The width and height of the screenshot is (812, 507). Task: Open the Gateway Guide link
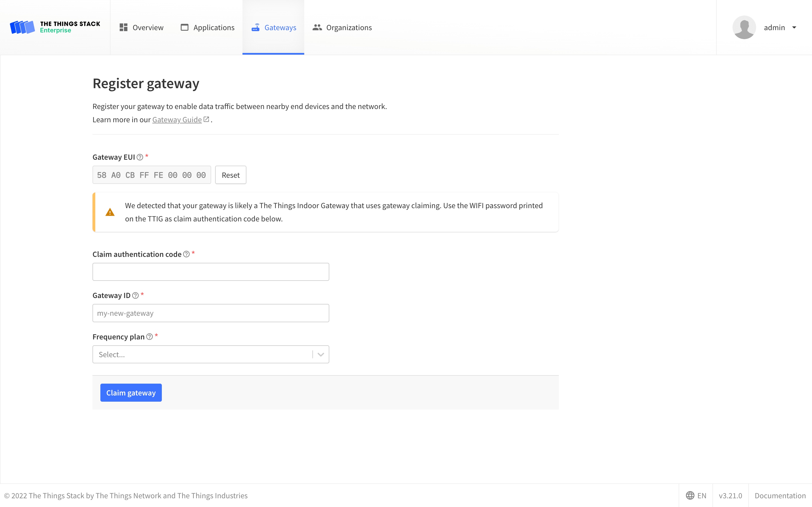(x=177, y=119)
